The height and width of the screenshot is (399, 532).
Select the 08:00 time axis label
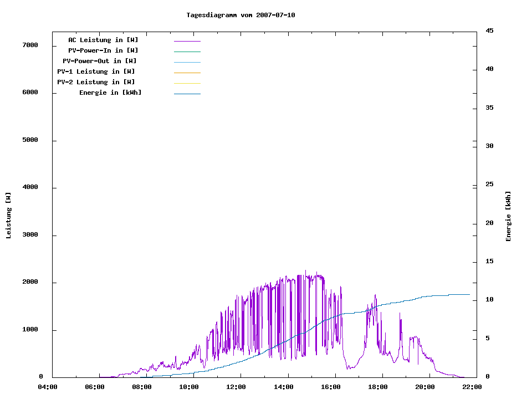pos(142,387)
